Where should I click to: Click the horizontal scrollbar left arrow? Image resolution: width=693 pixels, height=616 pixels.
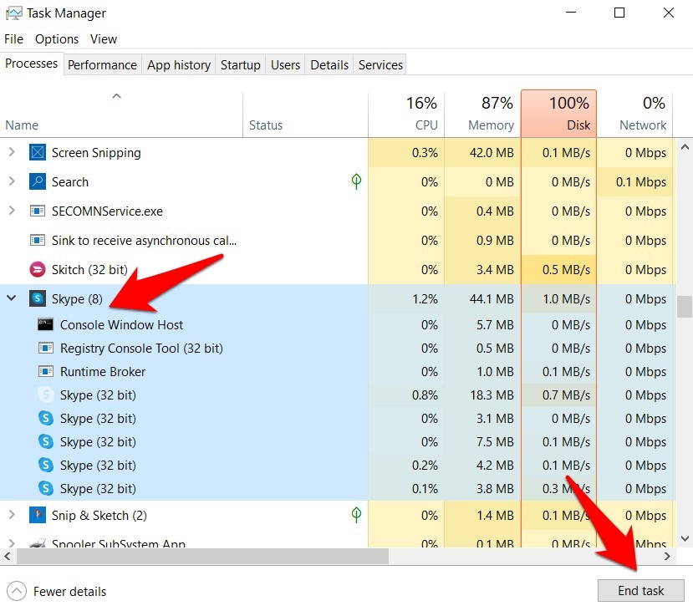click(8, 556)
